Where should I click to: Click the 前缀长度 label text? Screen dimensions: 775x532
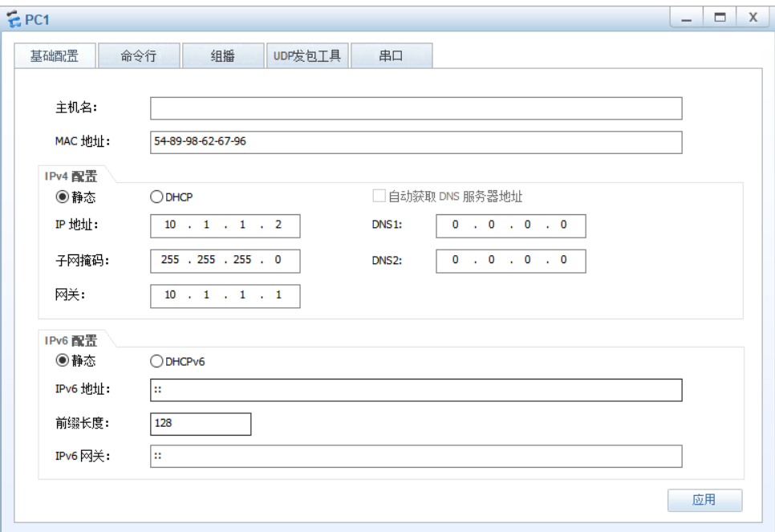click(82, 423)
